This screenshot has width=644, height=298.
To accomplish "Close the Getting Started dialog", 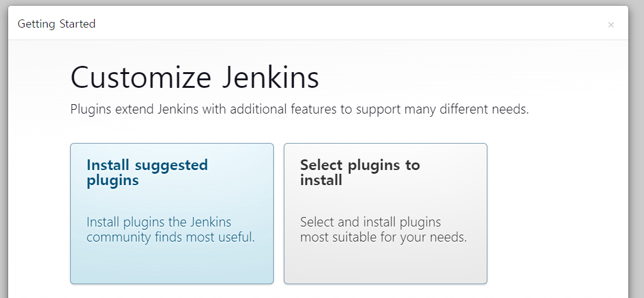I will coord(611,24).
